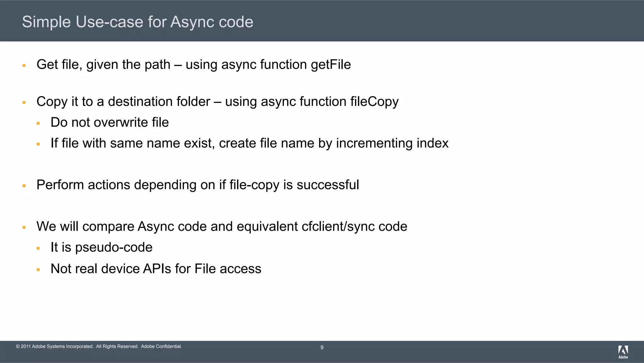Click the orange bullet before 'Perform actions'
Image resolution: width=644 pixels, height=363 pixels.
[24, 186]
